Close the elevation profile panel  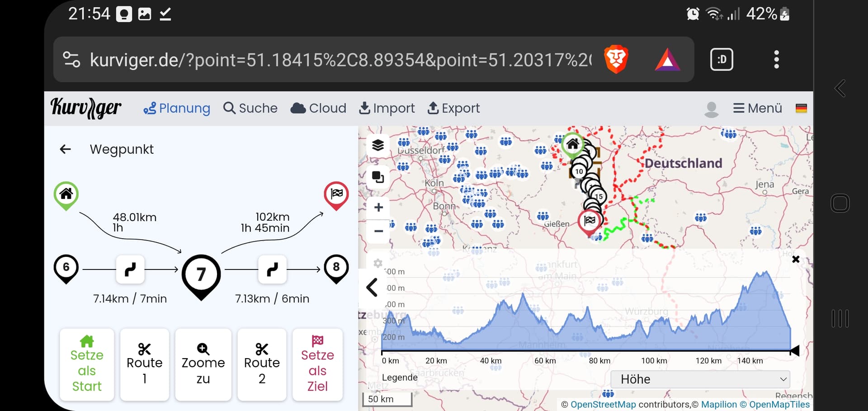pyautogui.click(x=796, y=260)
